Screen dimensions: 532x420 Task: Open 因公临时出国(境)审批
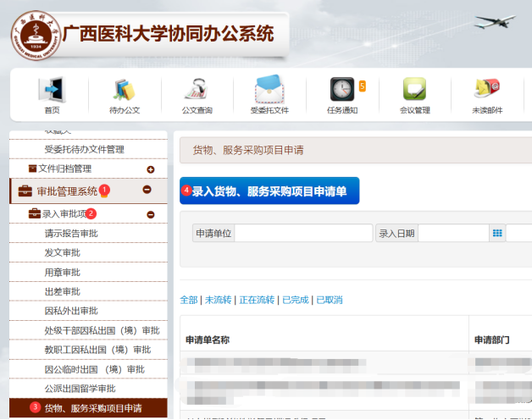pos(95,369)
